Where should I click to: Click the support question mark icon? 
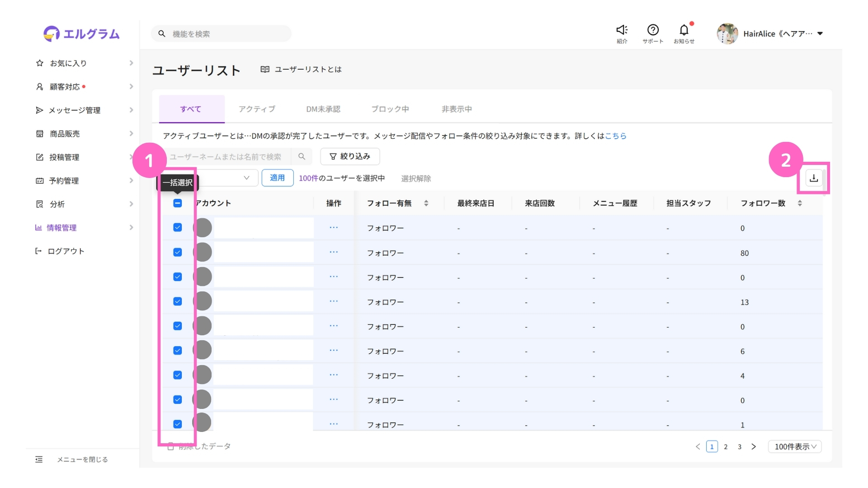(x=652, y=30)
